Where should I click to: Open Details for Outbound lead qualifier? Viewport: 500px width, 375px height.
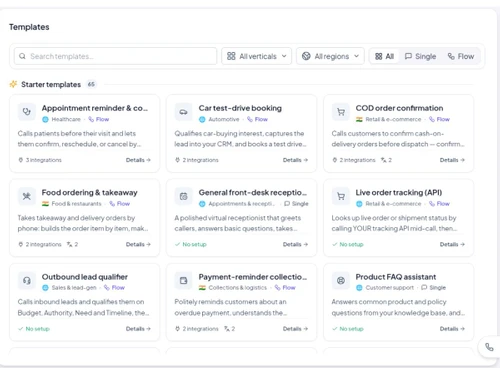[138, 329]
